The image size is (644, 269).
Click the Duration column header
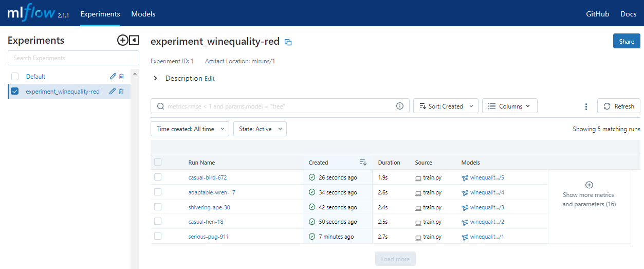pos(389,163)
